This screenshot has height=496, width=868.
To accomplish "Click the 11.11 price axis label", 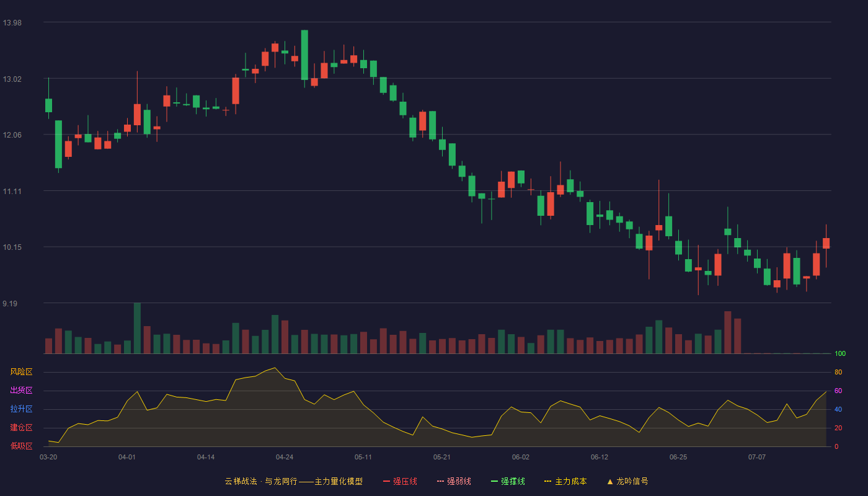I will click(x=12, y=192).
